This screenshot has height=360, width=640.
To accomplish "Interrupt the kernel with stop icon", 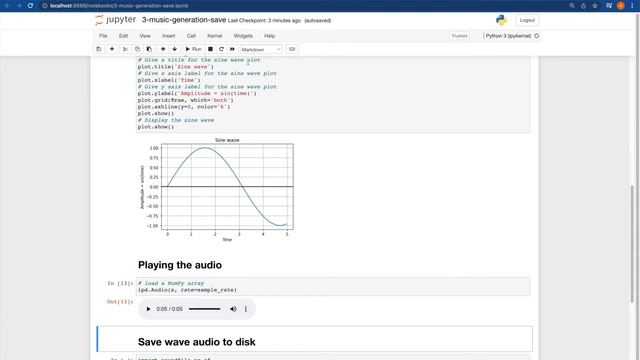I will click(210, 49).
